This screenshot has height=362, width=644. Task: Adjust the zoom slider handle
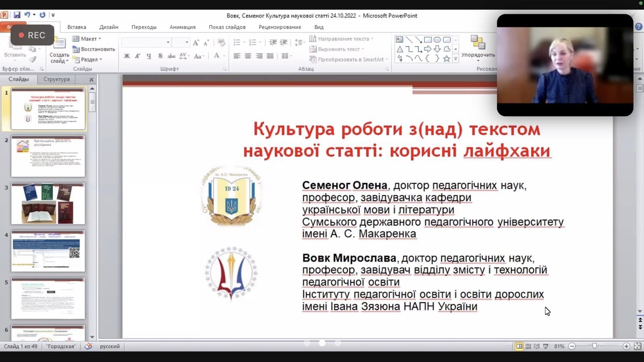pos(594,346)
